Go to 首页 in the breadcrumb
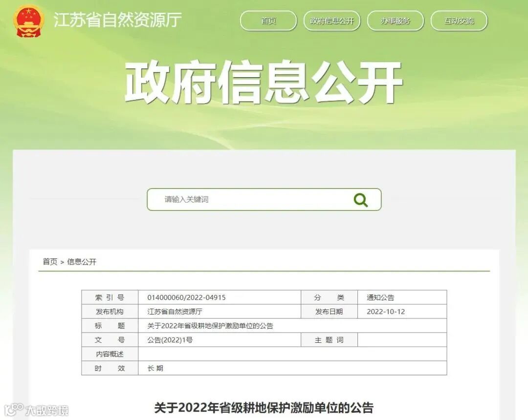This screenshot has height=420, width=528. point(50,262)
